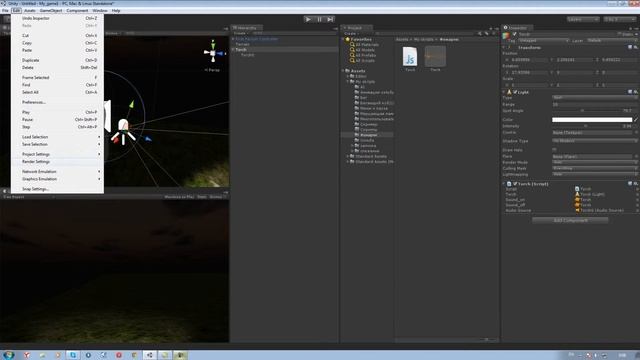Open the Transform component gear menu
The width and height of the screenshot is (640, 360).
[636, 48]
